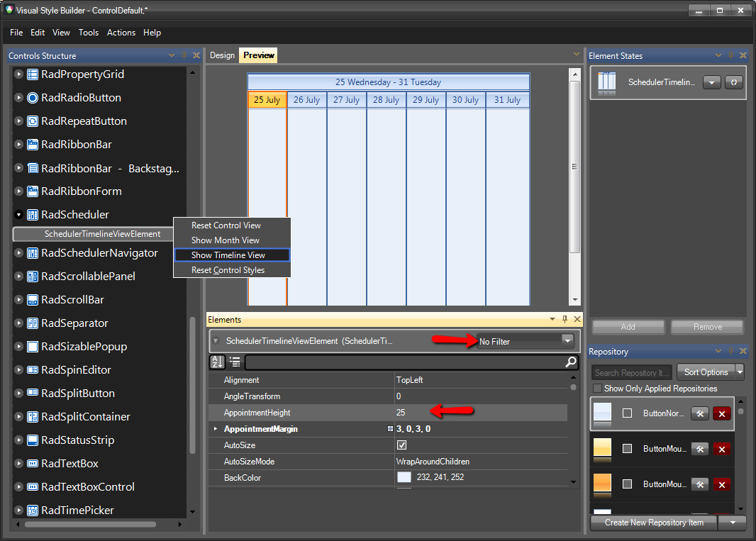756x541 pixels.
Task: Open the Actions menu
Action: pyautogui.click(x=121, y=33)
